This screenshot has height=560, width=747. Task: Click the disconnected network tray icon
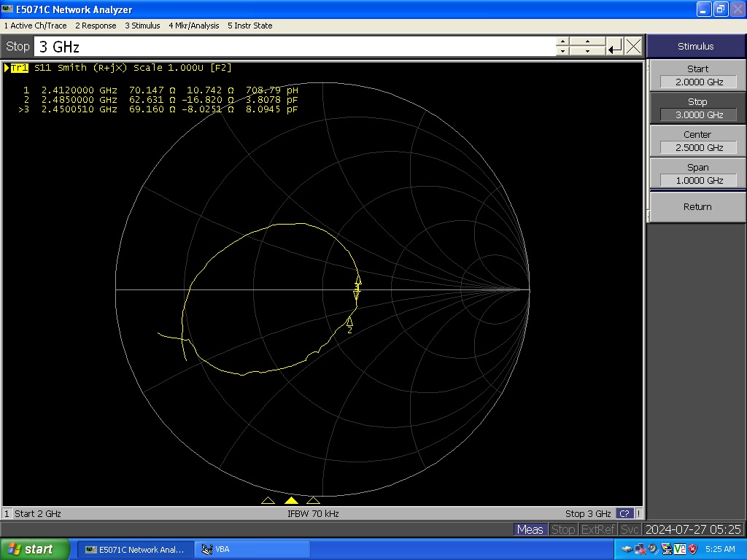click(640, 550)
